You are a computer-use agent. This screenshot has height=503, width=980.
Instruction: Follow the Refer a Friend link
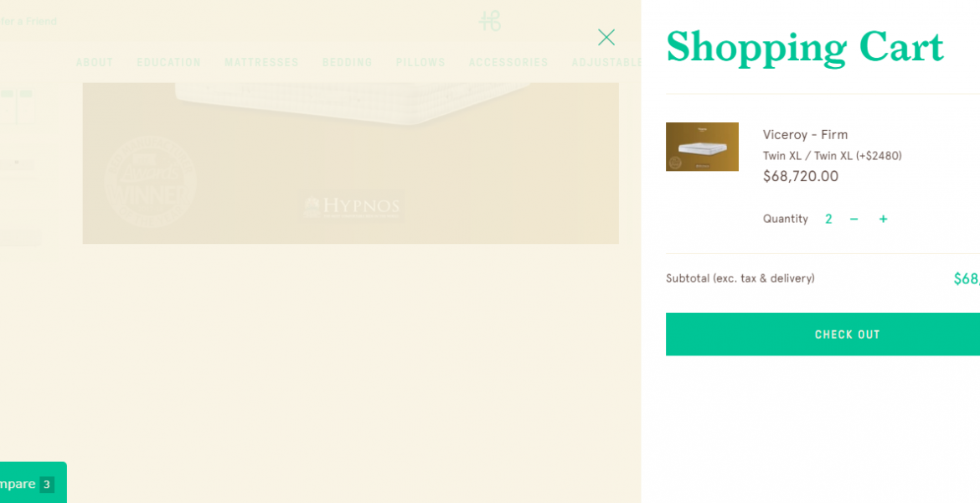click(28, 21)
